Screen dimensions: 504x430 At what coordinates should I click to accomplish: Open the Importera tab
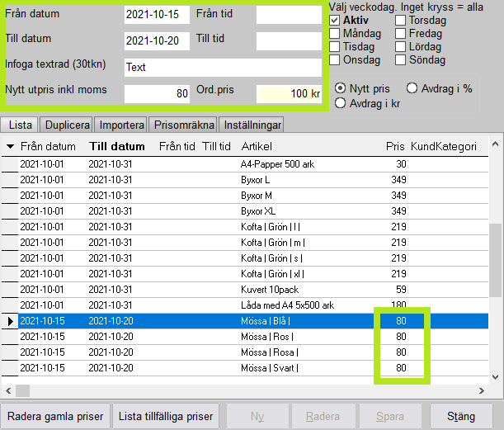[121, 125]
